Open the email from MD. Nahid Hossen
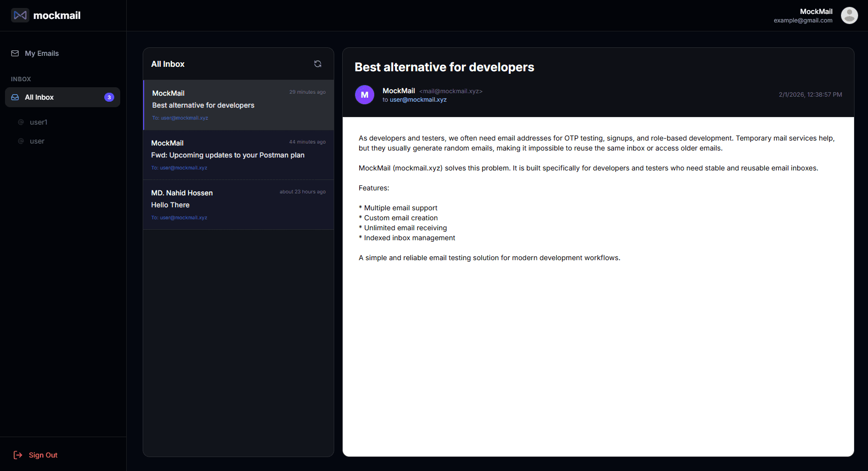The height and width of the screenshot is (471, 868). pyautogui.click(x=238, y=205)
